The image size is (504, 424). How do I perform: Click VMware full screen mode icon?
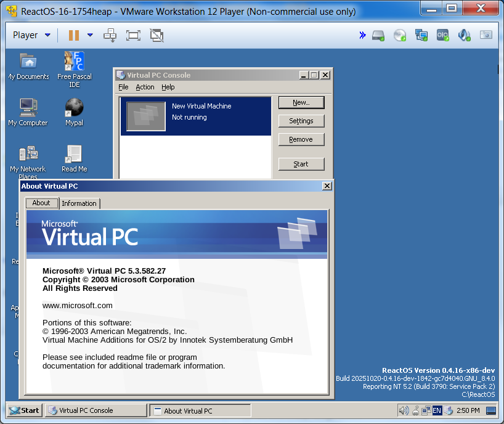click(133, 35)
